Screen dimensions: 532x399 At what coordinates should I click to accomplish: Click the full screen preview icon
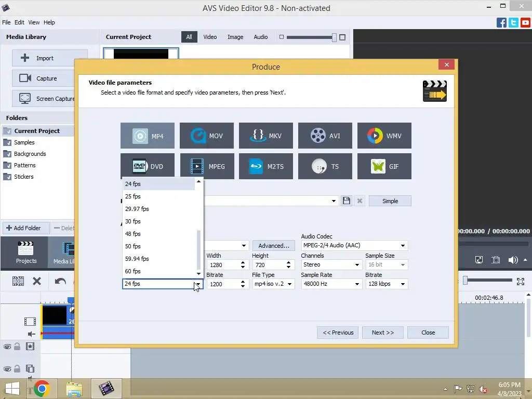(478, 260)
